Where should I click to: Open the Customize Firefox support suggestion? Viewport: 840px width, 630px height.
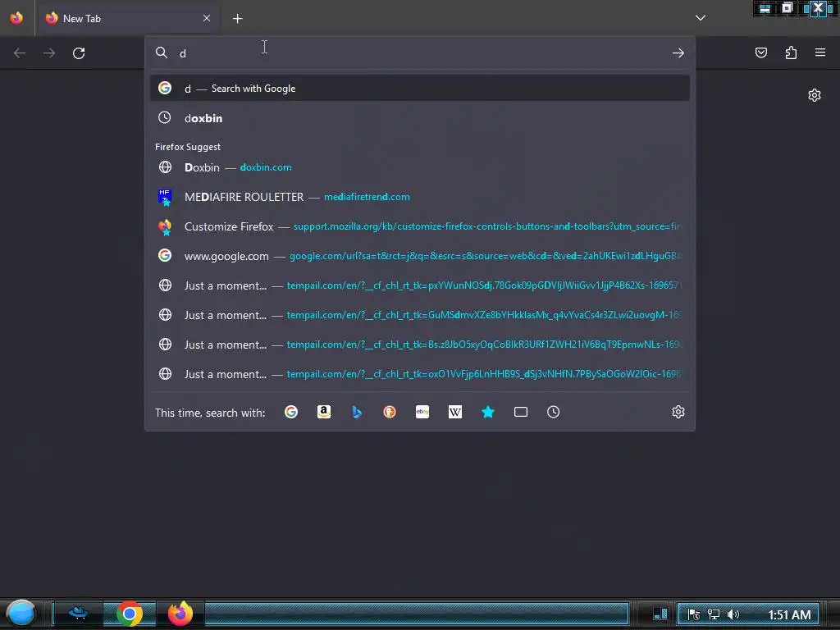click(420, 226)
